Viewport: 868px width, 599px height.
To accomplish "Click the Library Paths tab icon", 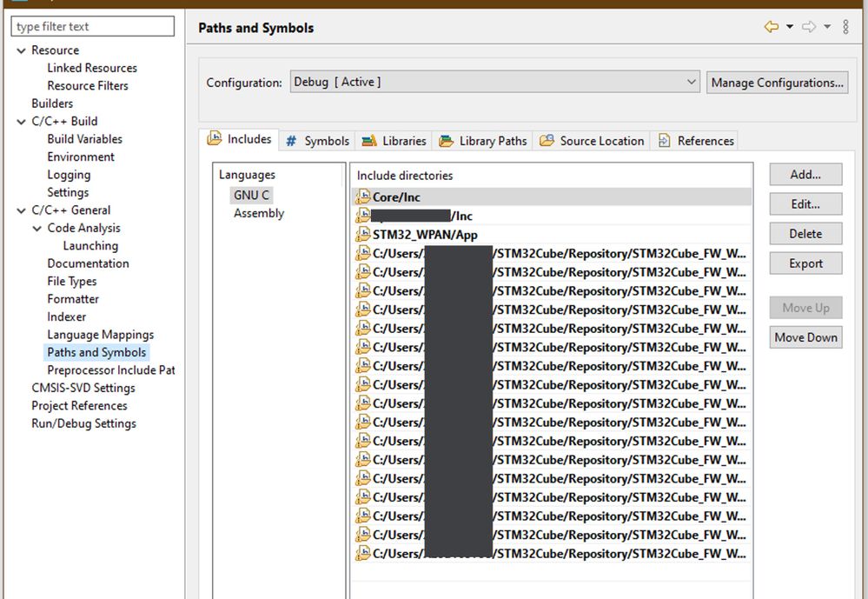I will tap(447, 142).
